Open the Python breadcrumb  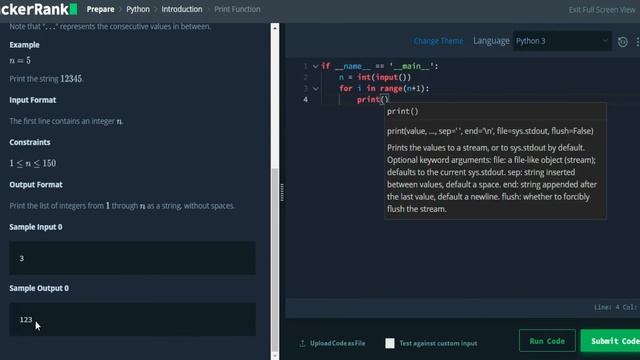tap(138, 9)
